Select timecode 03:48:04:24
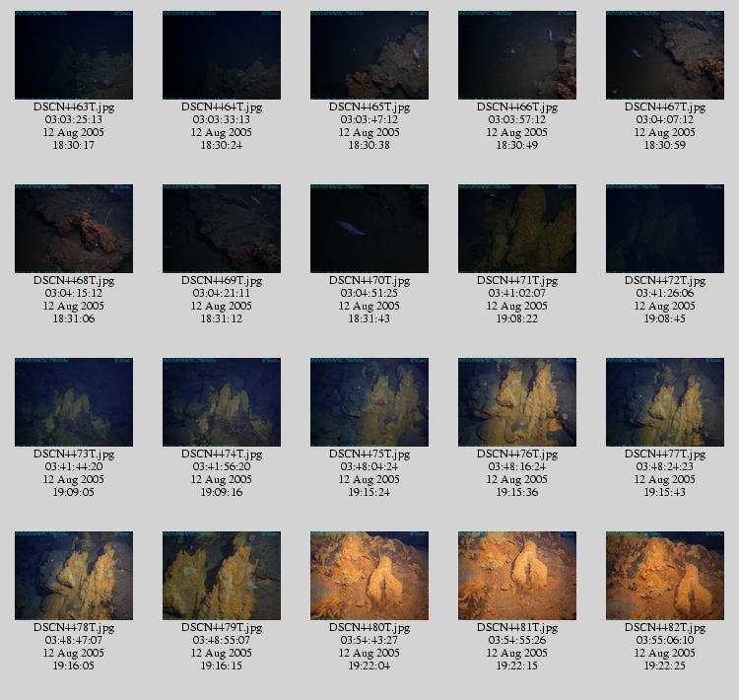Viewport: 739px width, 700px height. 369,466
